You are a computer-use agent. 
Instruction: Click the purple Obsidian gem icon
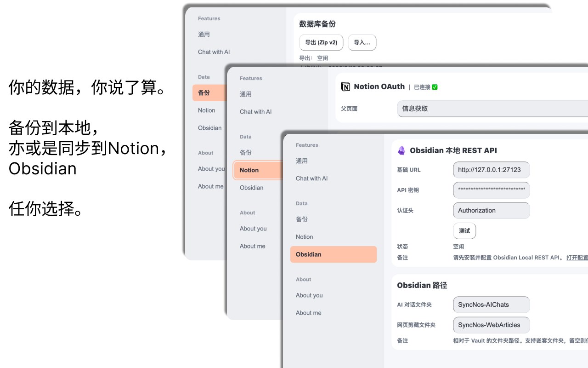(401, 150)
